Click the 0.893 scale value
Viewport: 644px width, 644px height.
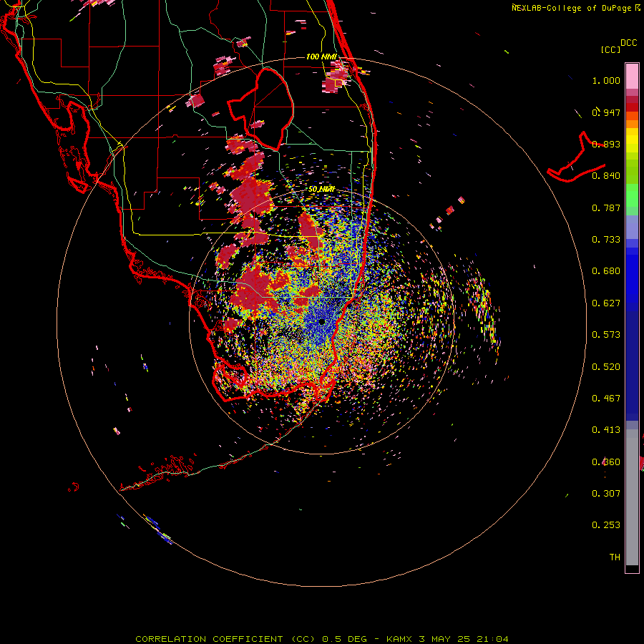pyautogui.click(x=606, y=144)
